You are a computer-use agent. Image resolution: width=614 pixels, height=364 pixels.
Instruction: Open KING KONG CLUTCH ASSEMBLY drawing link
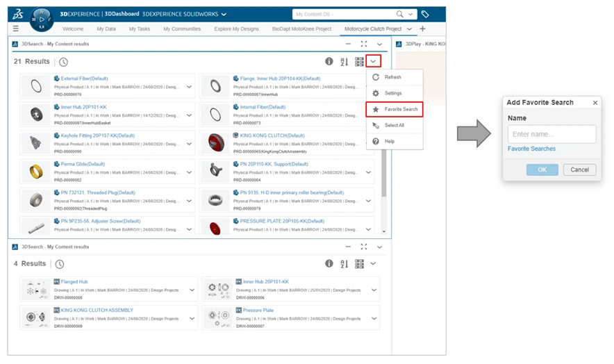(97, 311)
